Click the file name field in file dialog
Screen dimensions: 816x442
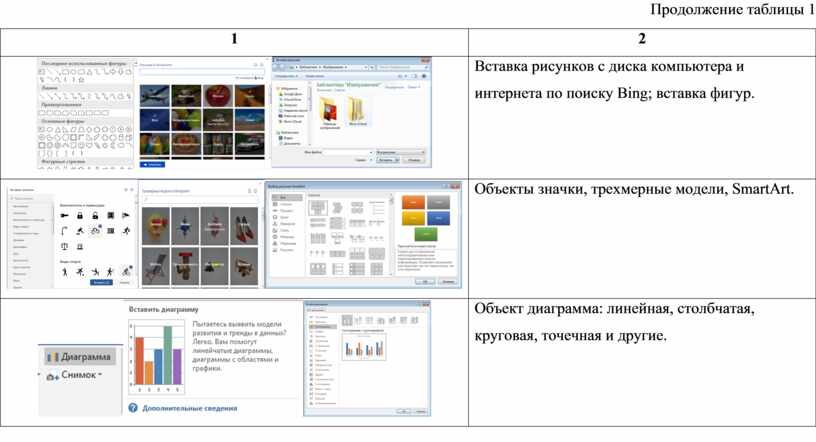(x=348, y=152)
